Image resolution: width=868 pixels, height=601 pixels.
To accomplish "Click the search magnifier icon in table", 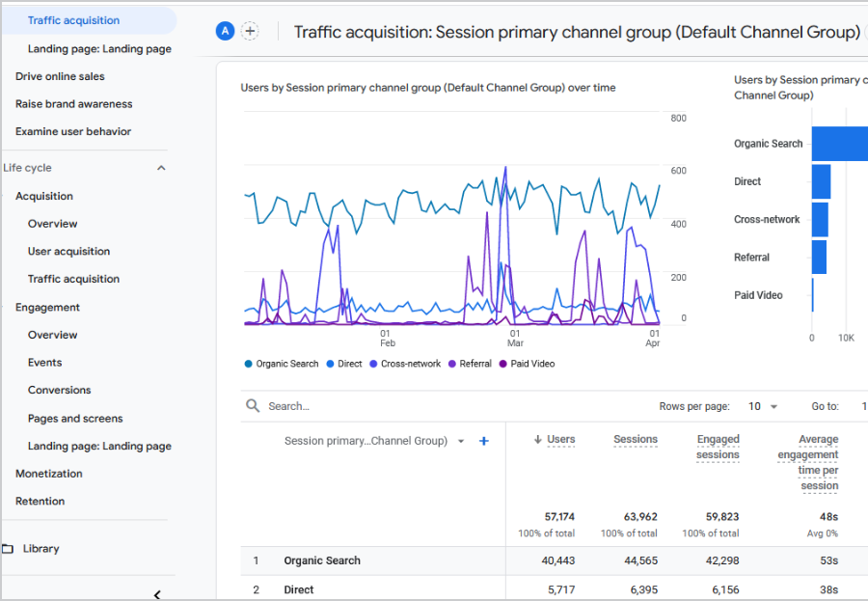I will click(253, 406).
